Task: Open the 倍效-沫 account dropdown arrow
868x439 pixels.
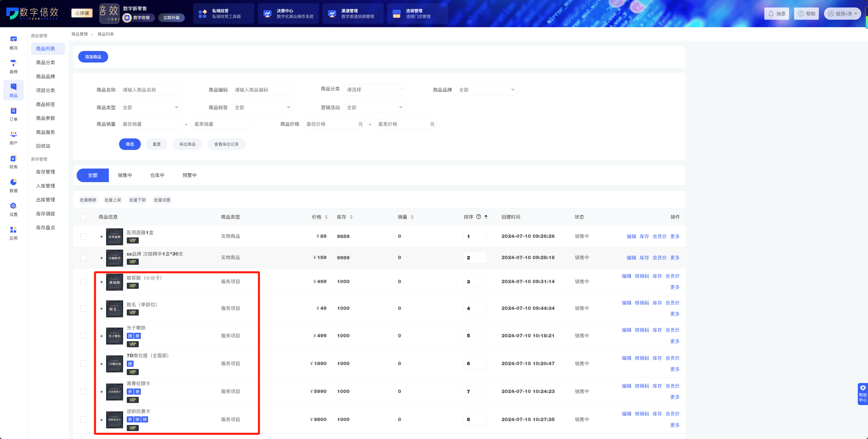Action: point(856,14)
